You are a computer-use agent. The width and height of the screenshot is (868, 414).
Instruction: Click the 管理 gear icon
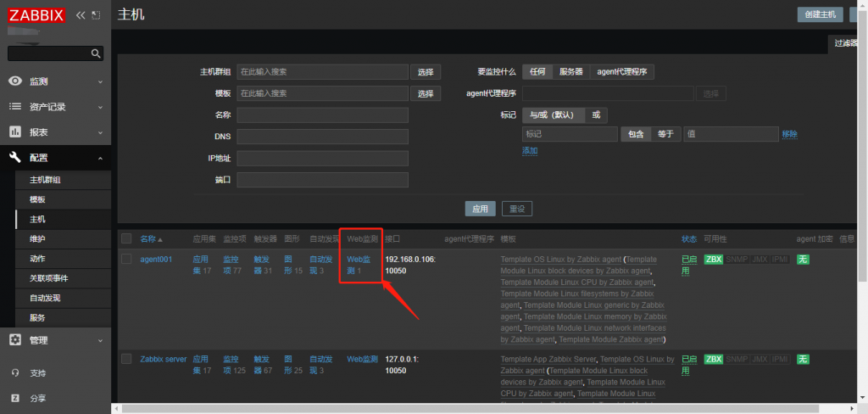[x=15, y=339]
